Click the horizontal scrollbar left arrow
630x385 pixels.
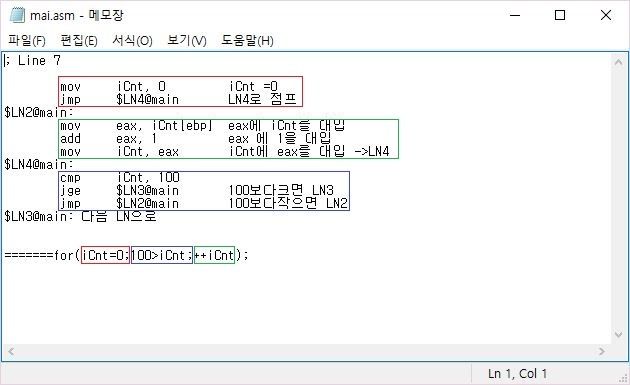click(11, 351)
